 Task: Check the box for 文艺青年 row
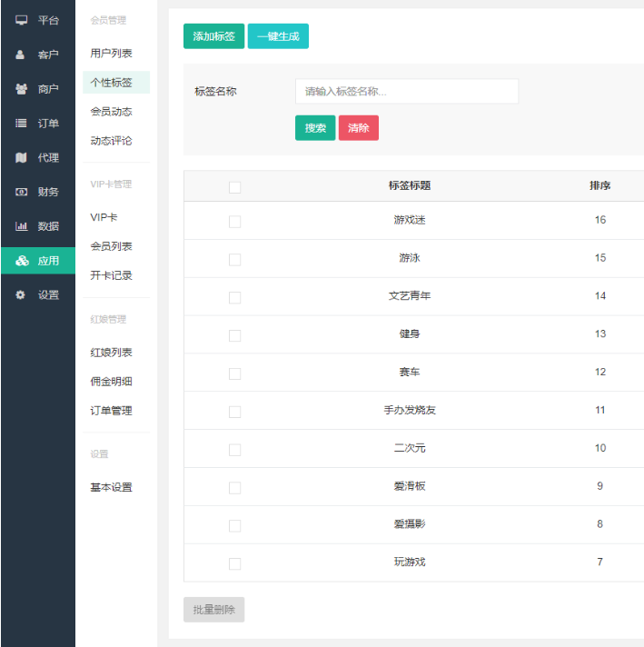click(234, 297)
